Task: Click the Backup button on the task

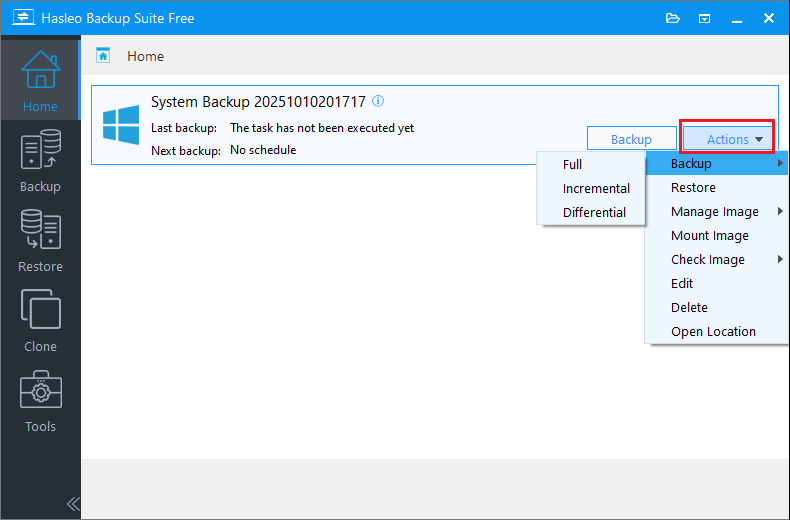Action: click(631, 139)
